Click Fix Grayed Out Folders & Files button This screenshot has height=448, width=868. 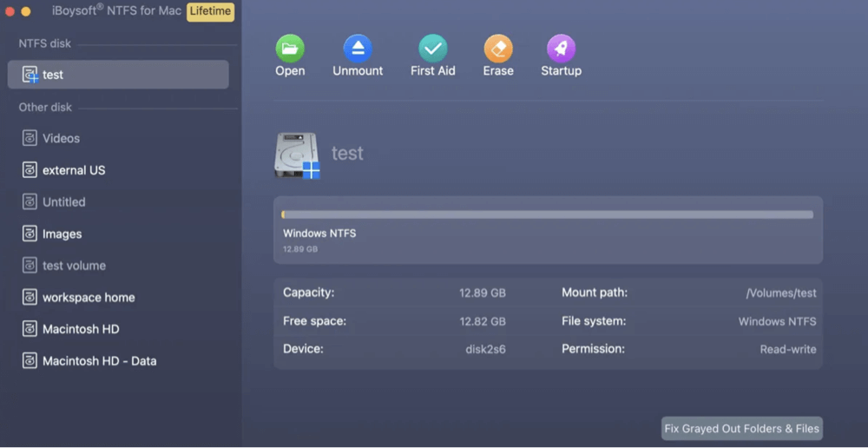[x=742, y=429]
